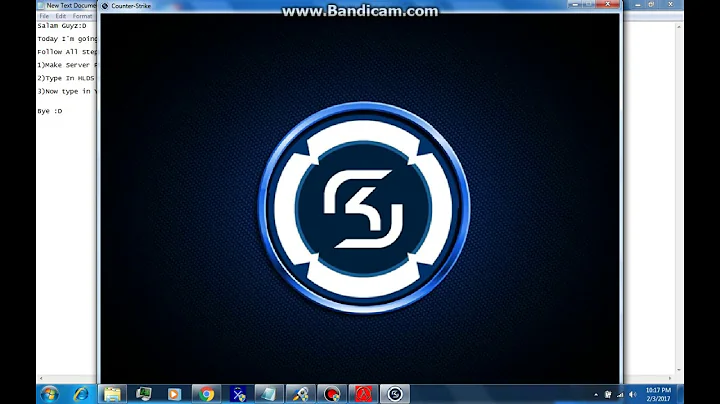This screenshot has width=720, height=404.
Task: Click the rocket taskbar icon
Action: coord(301,394)
